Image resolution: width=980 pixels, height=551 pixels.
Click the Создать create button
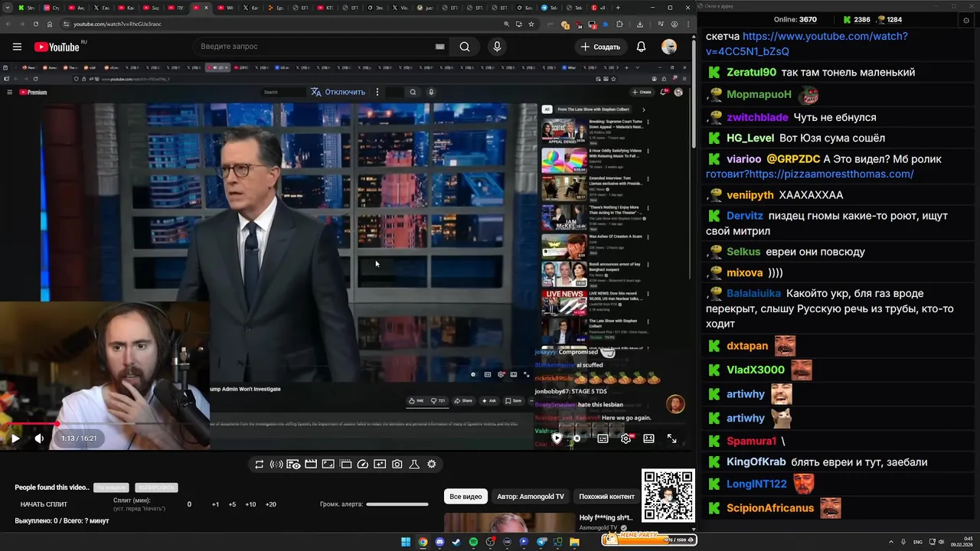click(600, 47)
